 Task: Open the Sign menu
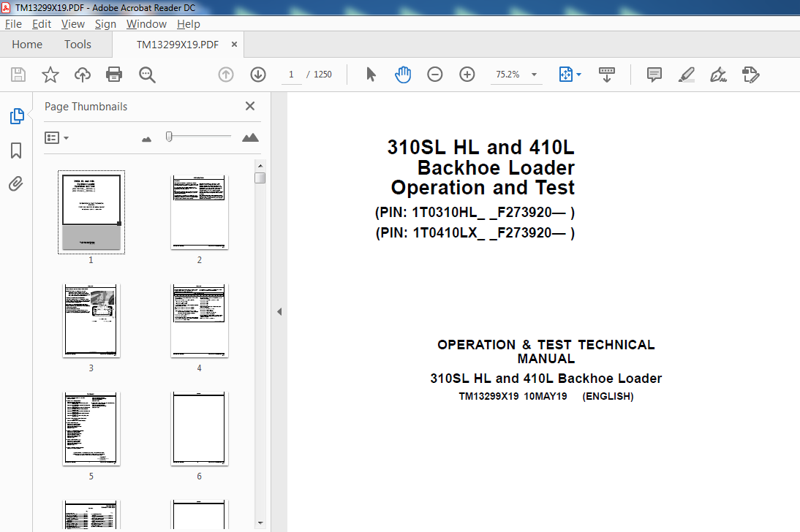tap(105, 24)
